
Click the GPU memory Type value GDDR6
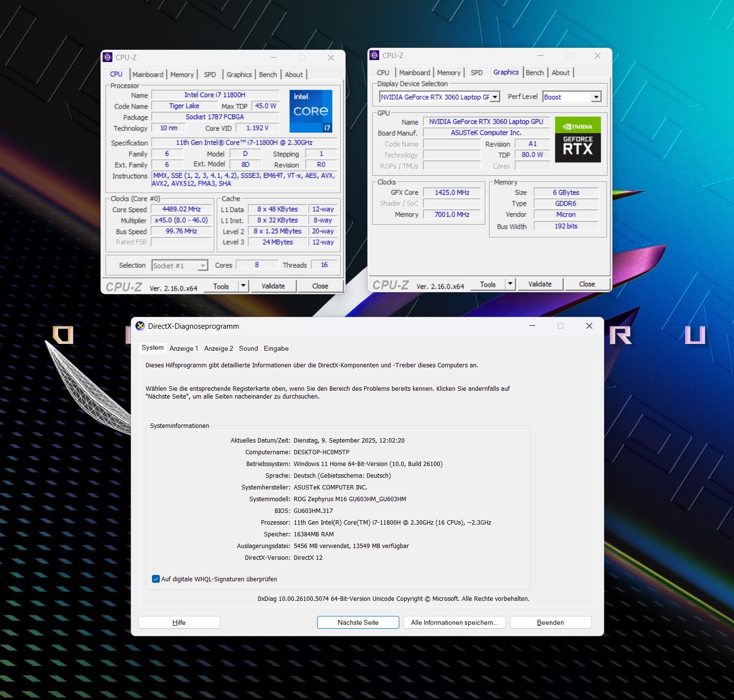(566, 203)
